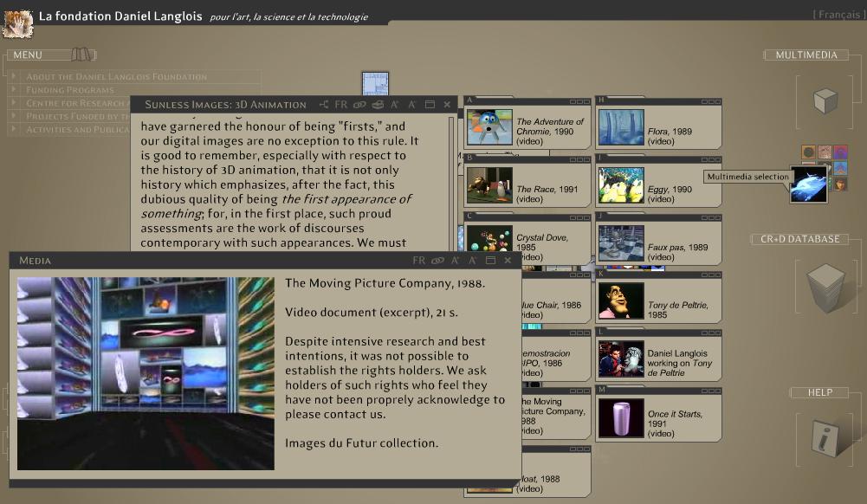Switch Sunless Images window to French (FR)
This screenshot has width=867, height=504.
coord(341,105)
